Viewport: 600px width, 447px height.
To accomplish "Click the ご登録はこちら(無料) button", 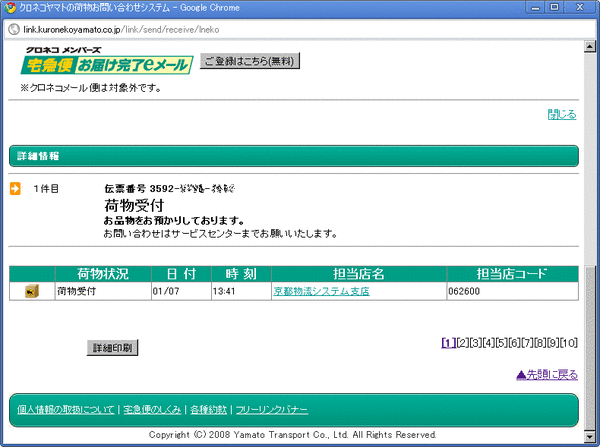I will 250,61.
